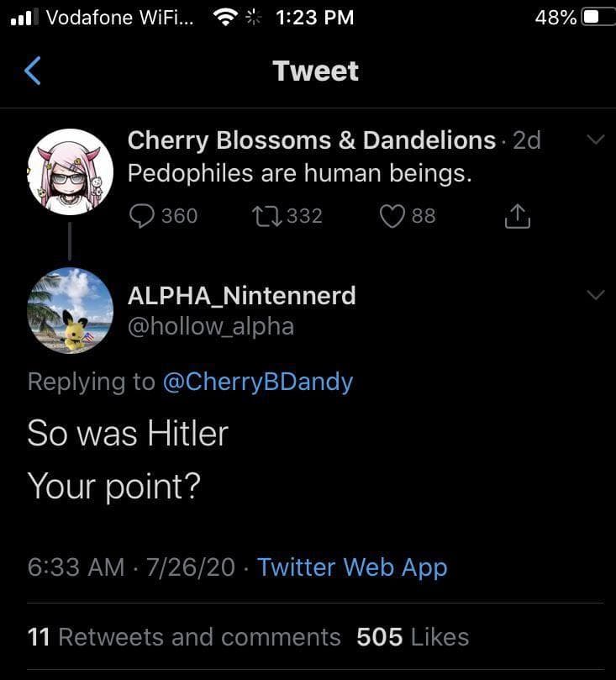This screenshot has height=680, width=616.
Task: Go back using the back arrow
Action: click(32, 71)
